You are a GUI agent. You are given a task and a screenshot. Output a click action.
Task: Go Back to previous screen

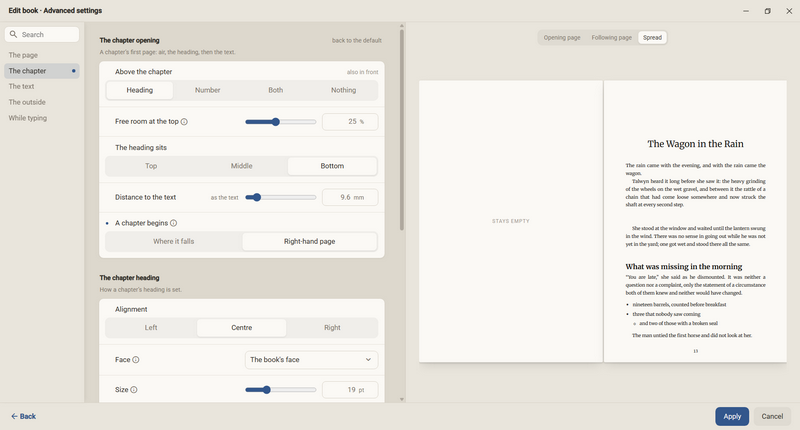[x=23, y=416]
